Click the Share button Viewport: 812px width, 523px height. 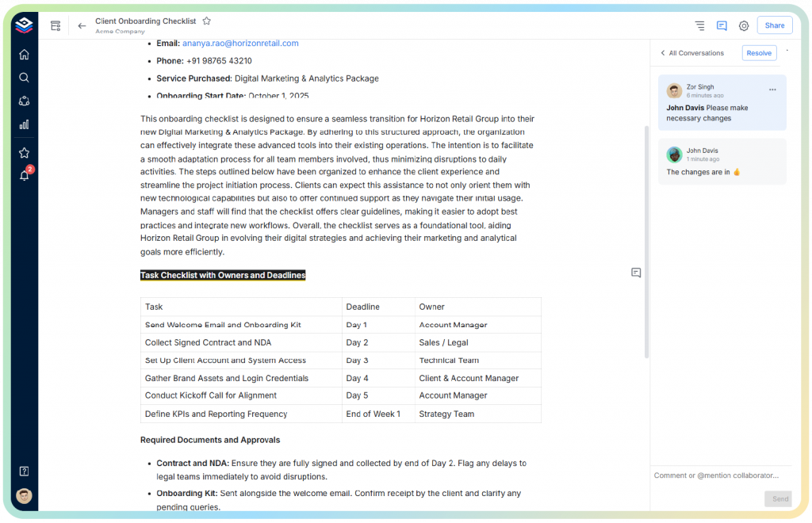point(775,25)
